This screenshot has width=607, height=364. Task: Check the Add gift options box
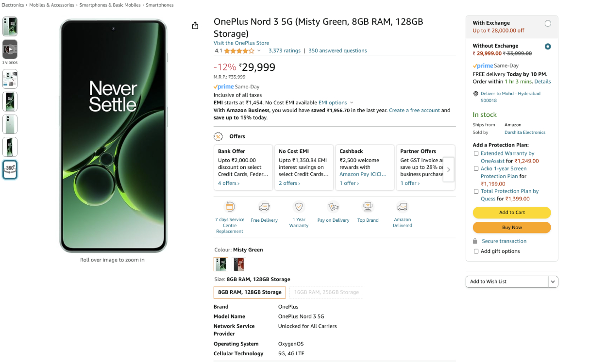(476, 251)
